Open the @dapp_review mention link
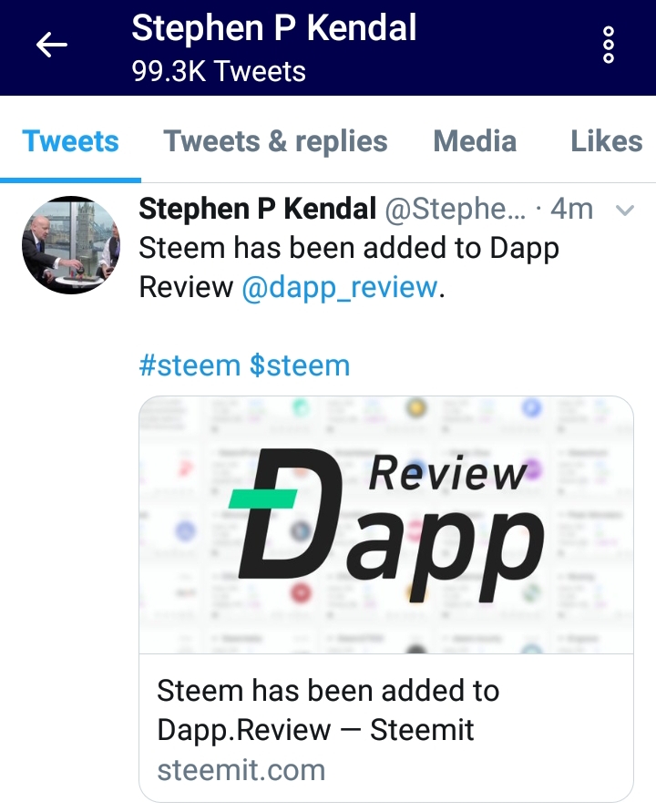This screenshot has height=812, width=656. [x=340, y=288]
